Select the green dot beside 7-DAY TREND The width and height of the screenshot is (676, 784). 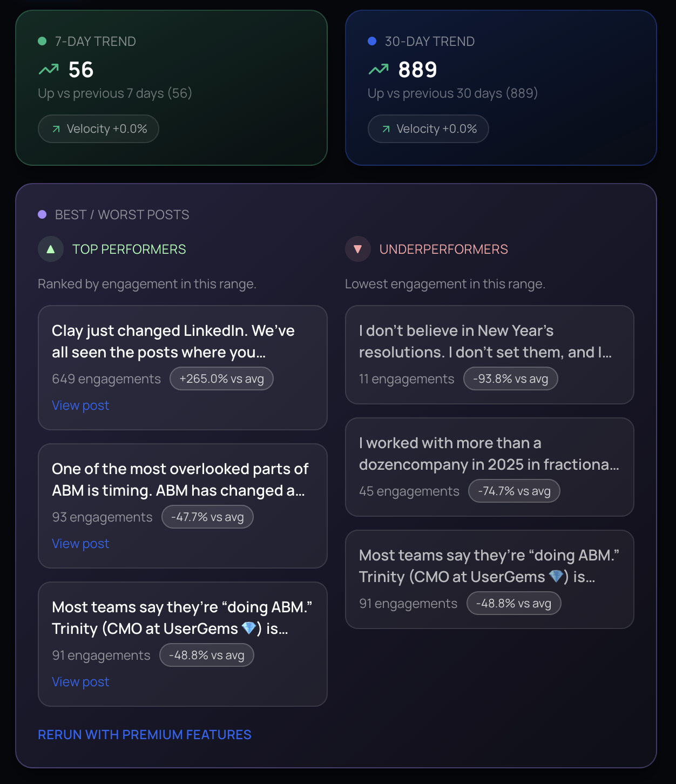click(x=42, y=40)
